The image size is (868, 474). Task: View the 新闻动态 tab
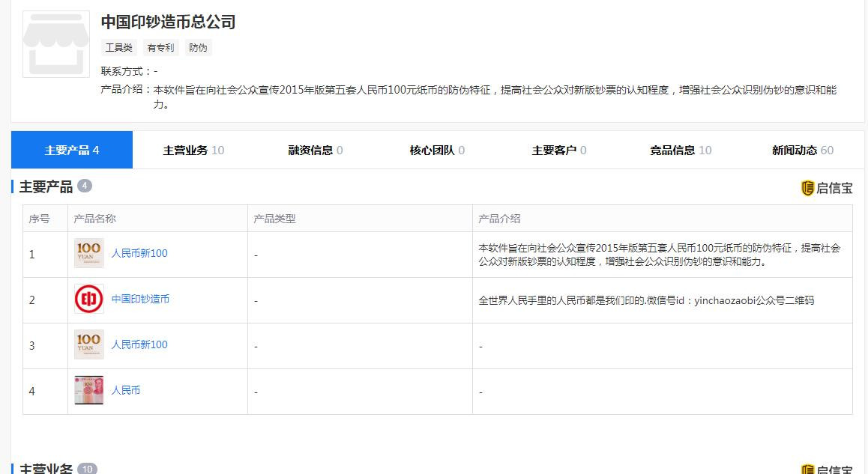[802, 151]
